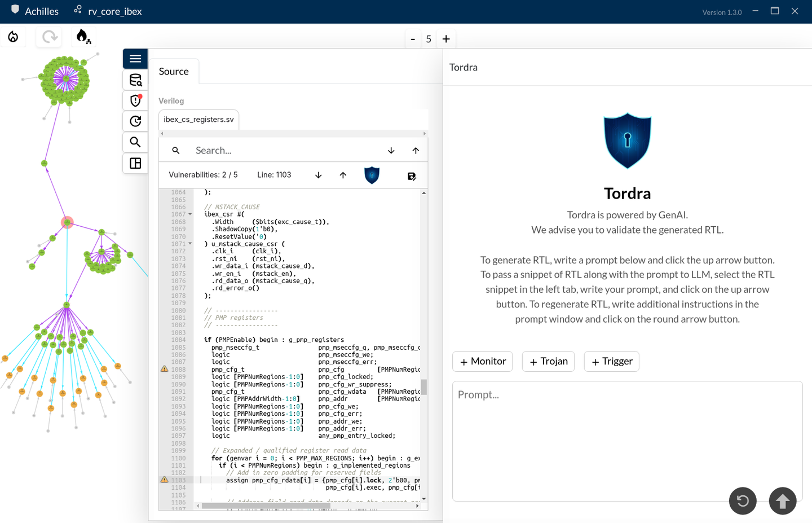This screenshot has width=812, height=523.
Task: Click the flame icon in the top-left toolbar
Action: click(13, 37)
